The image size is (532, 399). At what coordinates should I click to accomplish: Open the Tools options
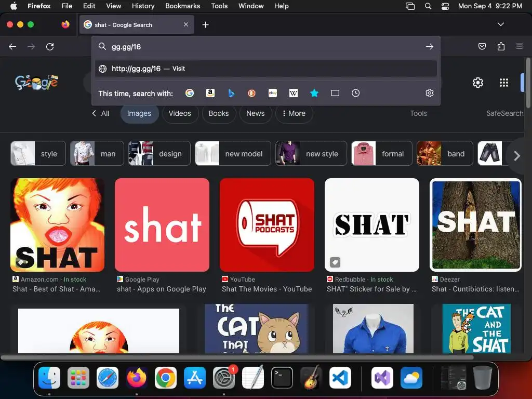[418, 113]
